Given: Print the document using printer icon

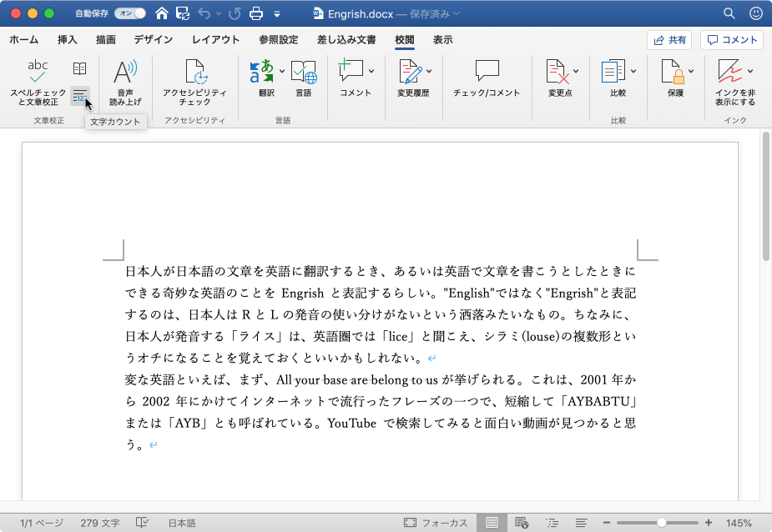Looking at the screenshot, I should 256,14.
